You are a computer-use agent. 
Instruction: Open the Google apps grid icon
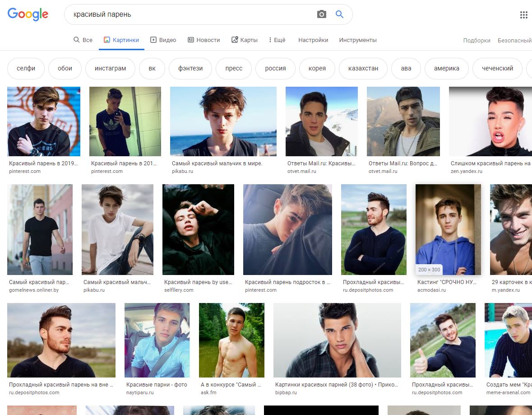pos(523,14)
